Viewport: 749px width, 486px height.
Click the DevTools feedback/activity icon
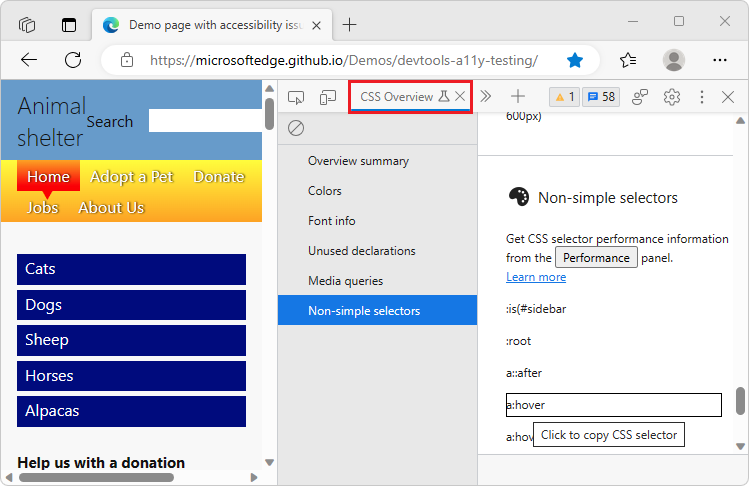tap(640, 97)
